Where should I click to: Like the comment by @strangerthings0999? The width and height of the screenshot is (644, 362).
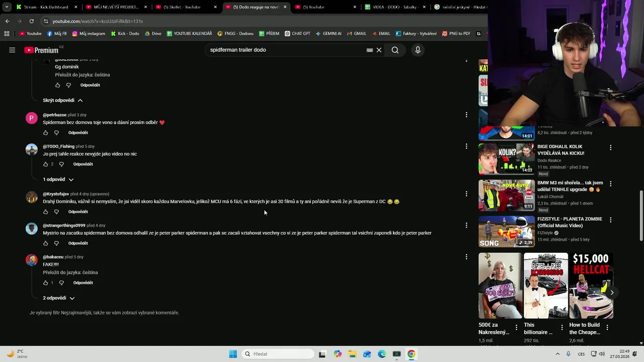[45, 243]
